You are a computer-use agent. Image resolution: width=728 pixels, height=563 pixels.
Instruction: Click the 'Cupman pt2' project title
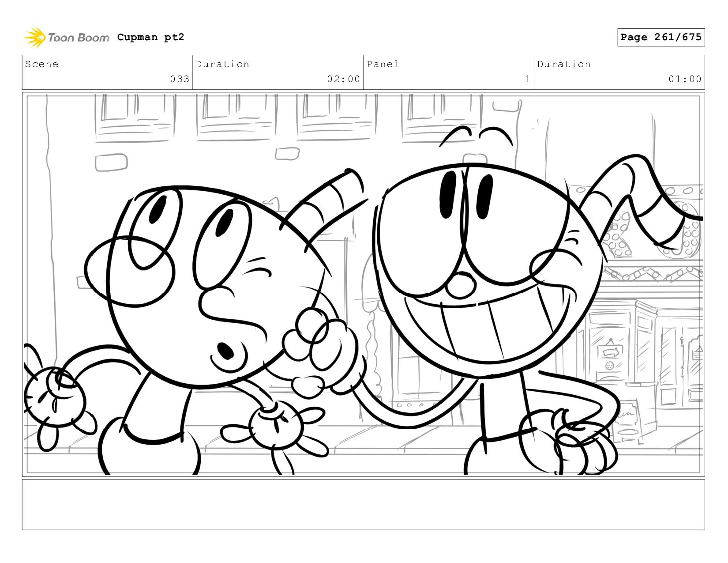coord(150,37)
